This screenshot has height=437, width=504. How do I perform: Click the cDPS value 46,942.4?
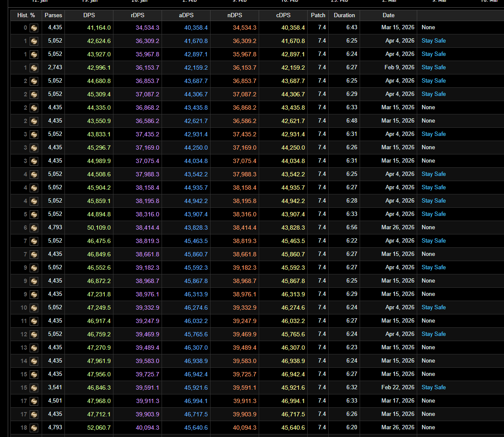click(293, 374)
